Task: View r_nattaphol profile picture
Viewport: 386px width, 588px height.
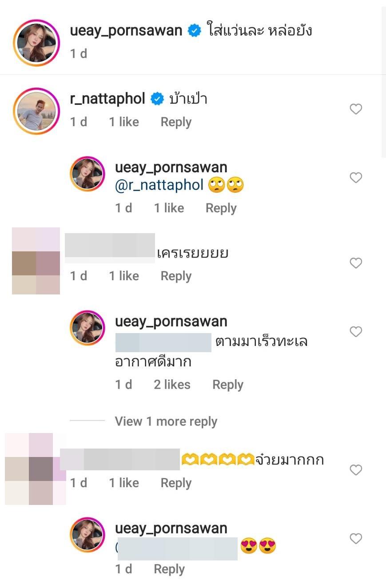Action: coord(36,111)
